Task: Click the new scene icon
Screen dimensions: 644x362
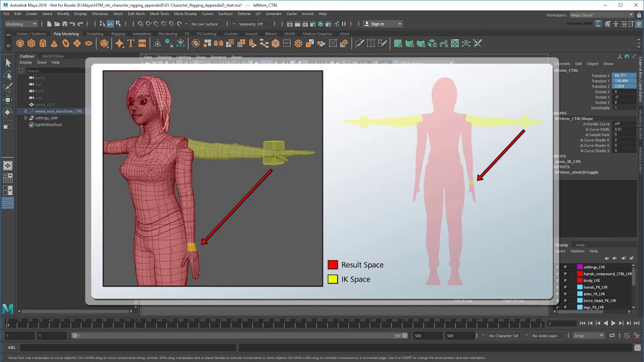Action: tap(49, 24)
